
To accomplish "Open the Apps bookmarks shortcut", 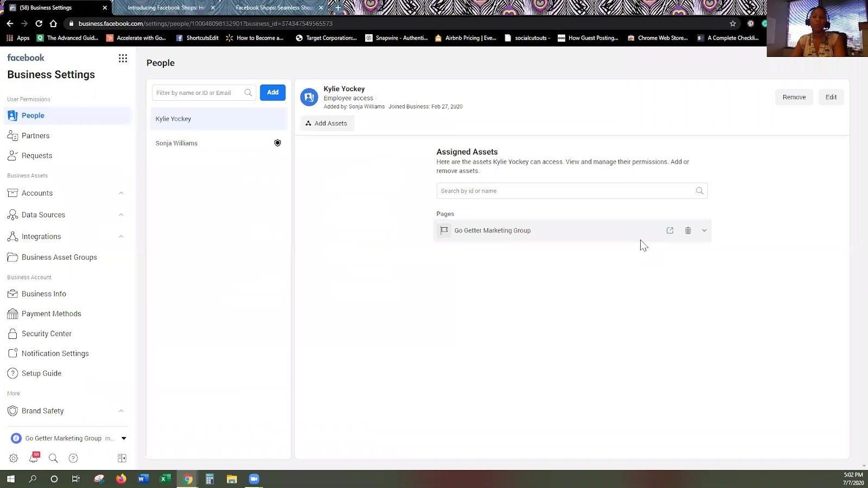I will (18, 38).
